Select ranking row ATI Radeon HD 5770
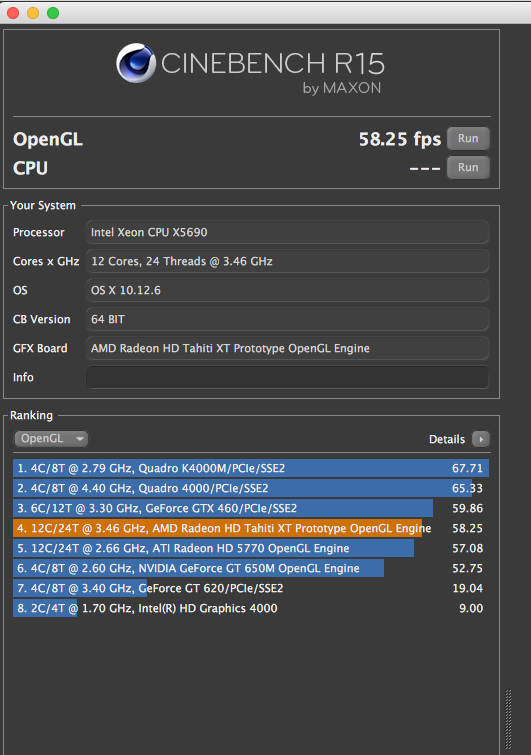This screenshot has height=755, width=531. tap(251, 548)
